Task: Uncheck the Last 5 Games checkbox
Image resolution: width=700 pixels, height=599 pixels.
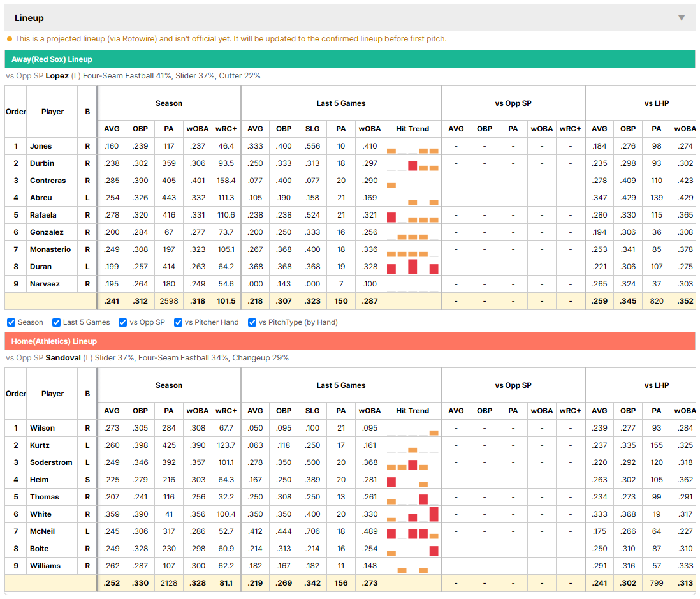Action: [x=56, y=323]
